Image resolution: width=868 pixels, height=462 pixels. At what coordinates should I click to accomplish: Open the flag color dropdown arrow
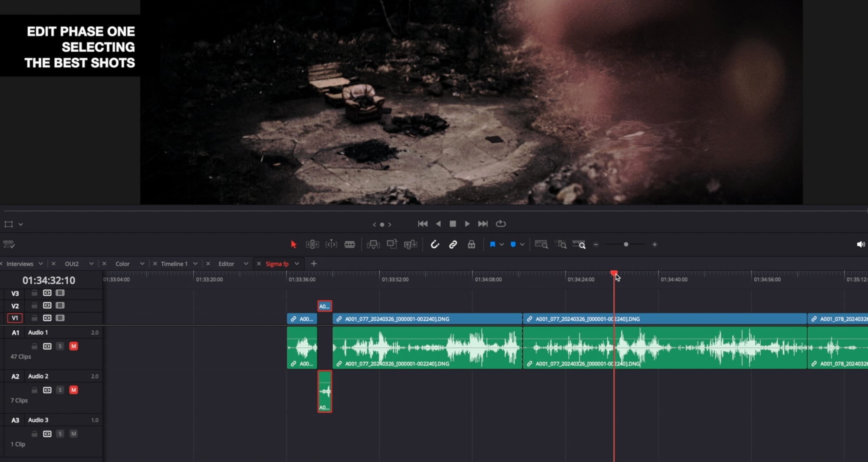point(502,244)
